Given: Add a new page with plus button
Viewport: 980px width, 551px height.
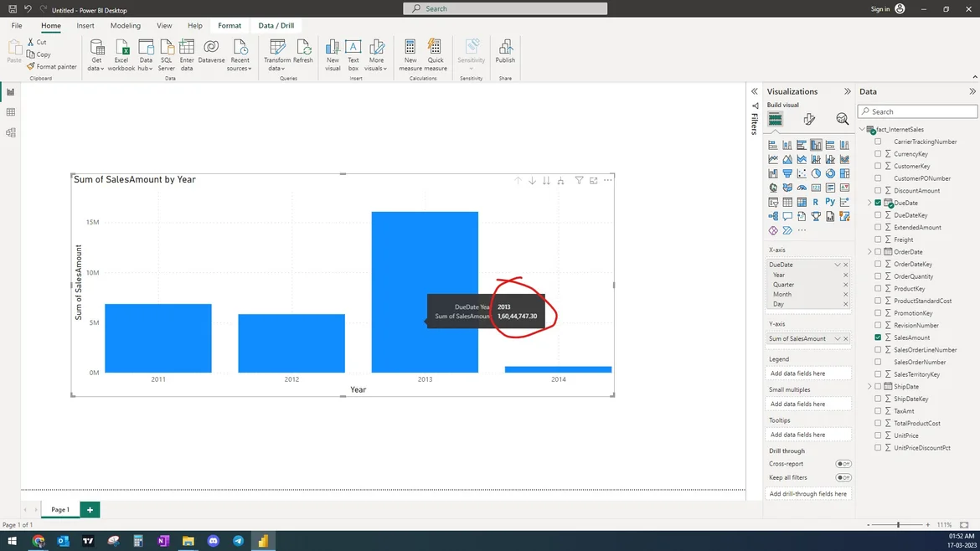Looking at the screenshot, I should [90, 509].
